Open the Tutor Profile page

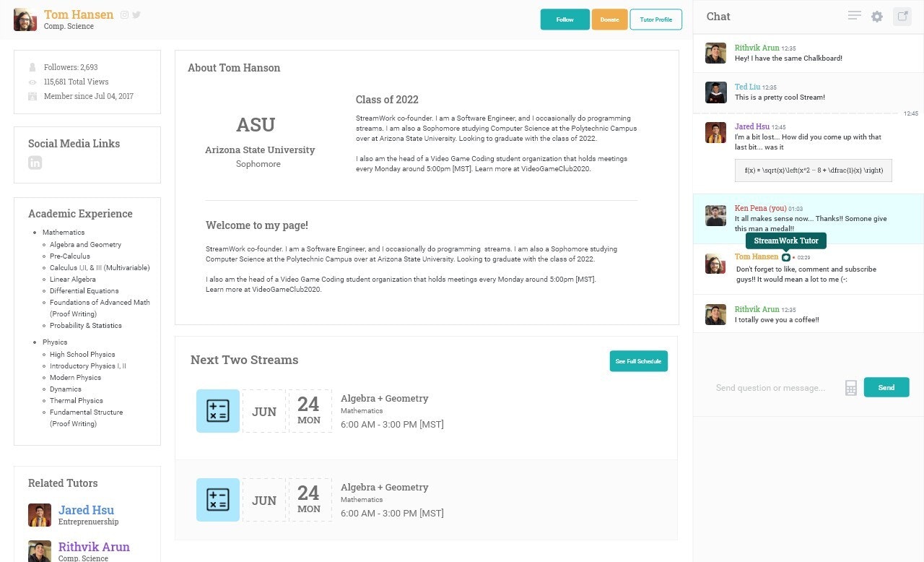tap(655, 20)
